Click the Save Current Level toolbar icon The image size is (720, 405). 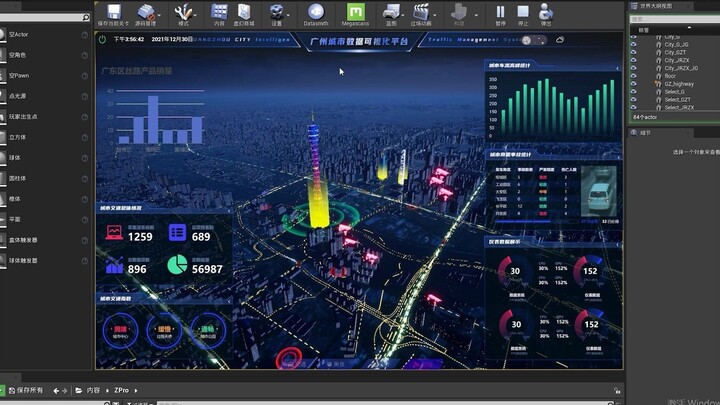[x=113, y=14]
